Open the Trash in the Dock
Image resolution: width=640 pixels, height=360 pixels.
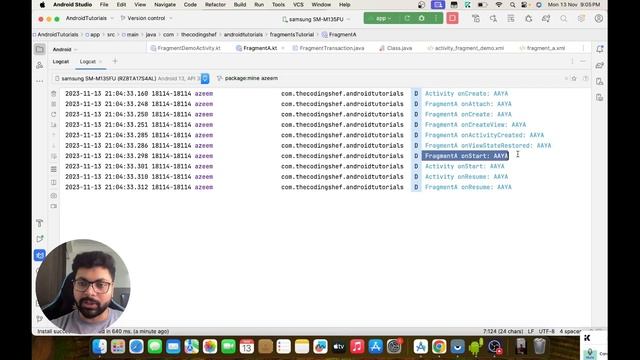(539, 347)
